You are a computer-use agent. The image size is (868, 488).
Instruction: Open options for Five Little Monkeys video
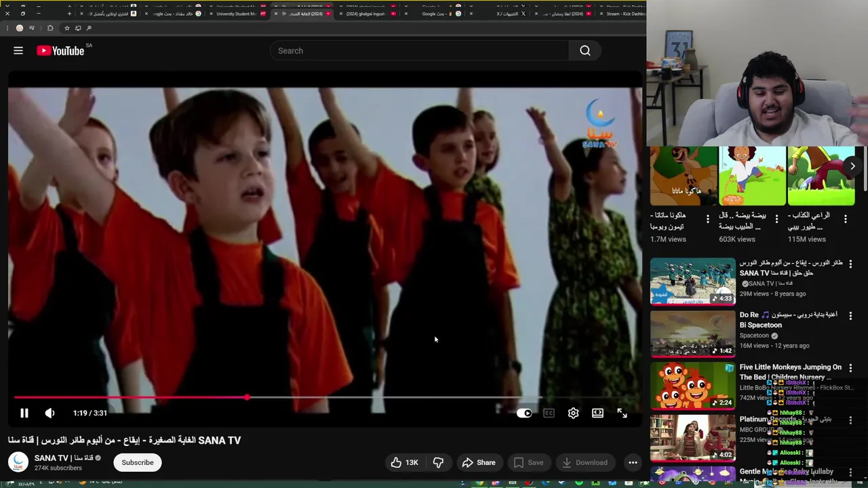pos(850,368)
